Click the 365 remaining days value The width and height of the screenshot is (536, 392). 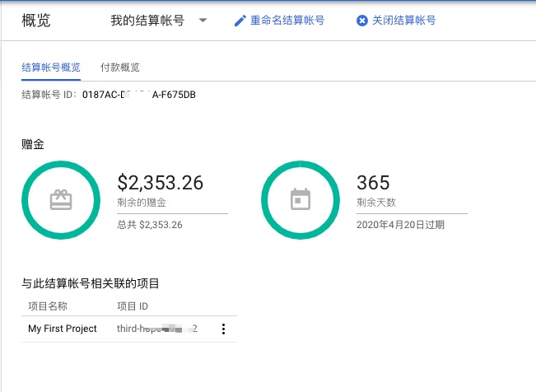point(373,183)
